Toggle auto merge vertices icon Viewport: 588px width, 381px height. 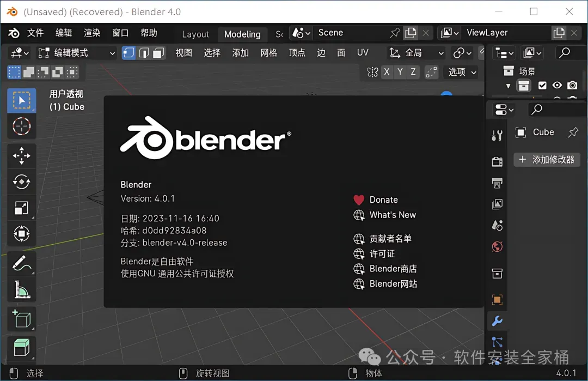431,72
